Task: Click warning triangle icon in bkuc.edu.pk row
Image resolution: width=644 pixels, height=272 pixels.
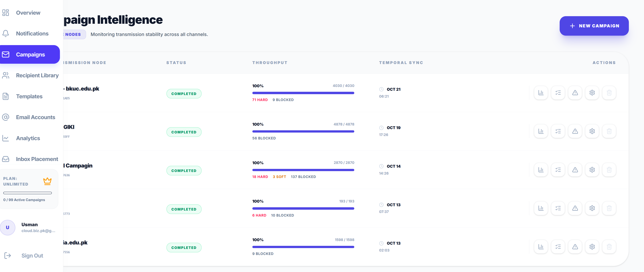Action: click(x=575, y=93)
